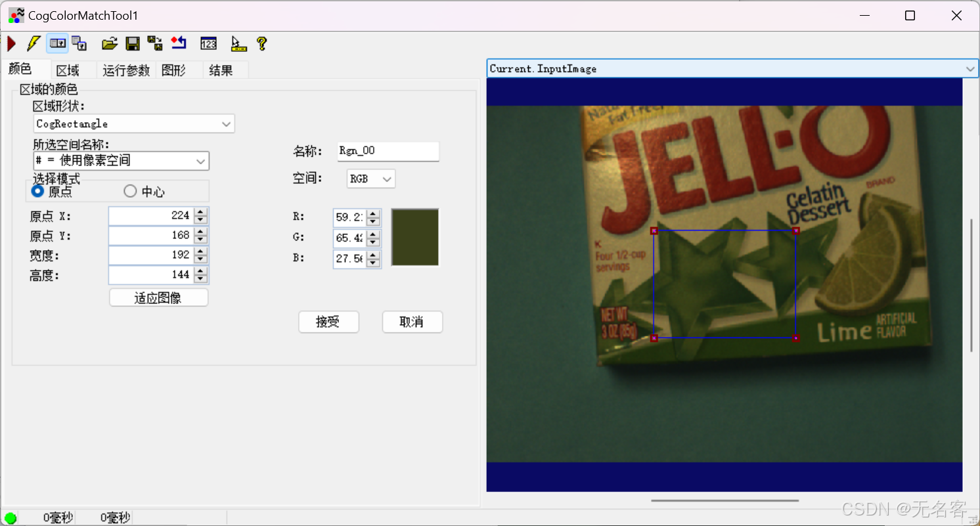The height and width of the screenshot is (526, 980).
Task: Click the floppy disk save icon
Action: [133, 44]
